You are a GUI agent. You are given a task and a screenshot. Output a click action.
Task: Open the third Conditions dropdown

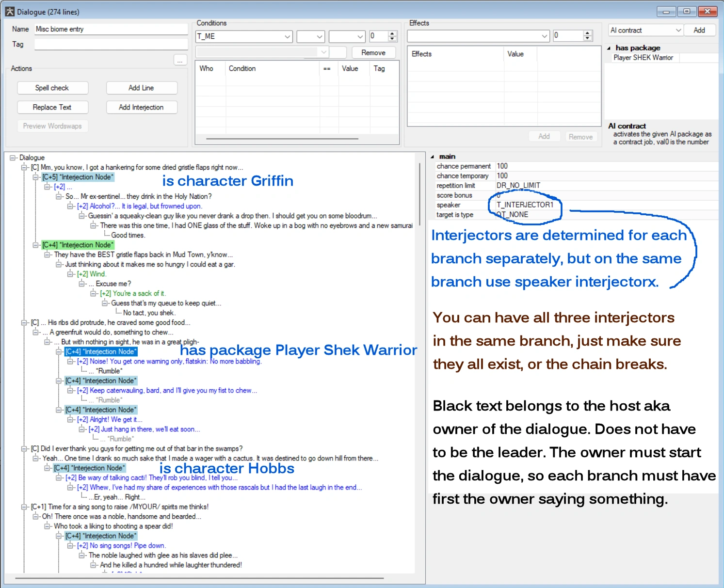(x=360, y=36)
